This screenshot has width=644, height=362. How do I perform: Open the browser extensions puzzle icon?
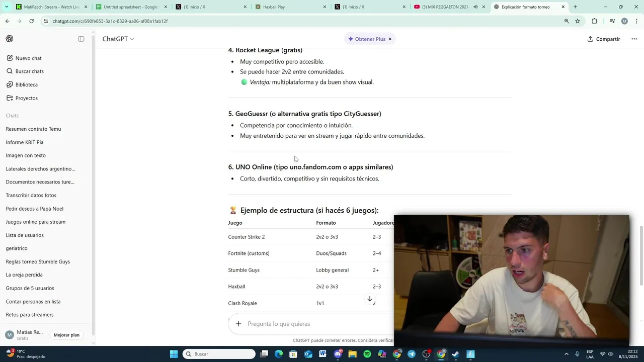coord(595,21)
